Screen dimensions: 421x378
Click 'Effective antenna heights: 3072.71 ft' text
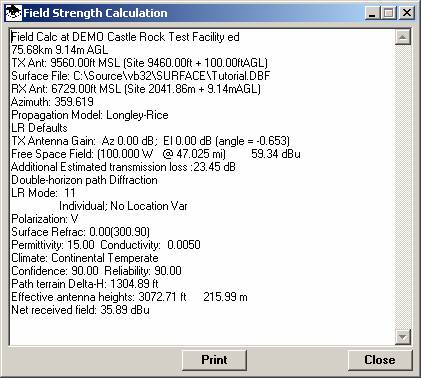99,297
